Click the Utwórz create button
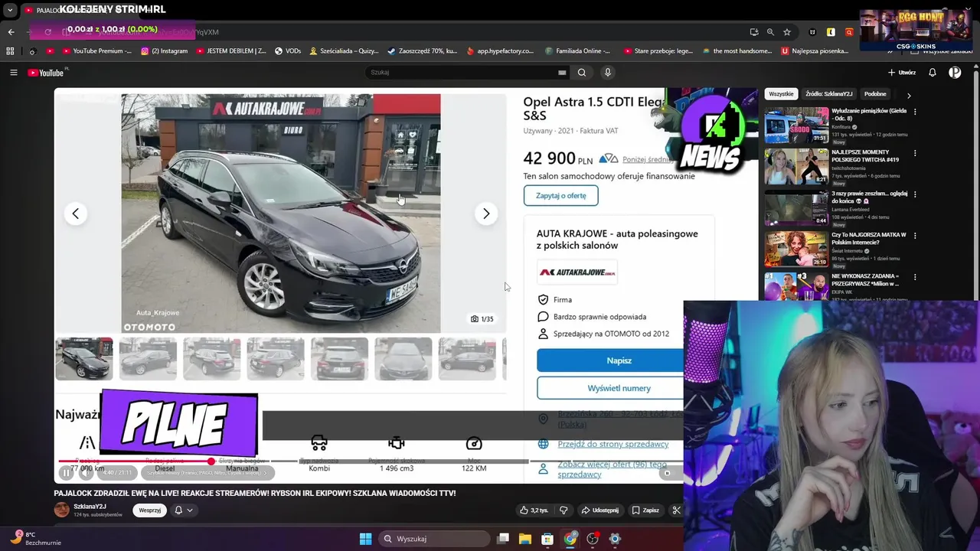Screen dimensions: 980x551 coord(902,73)
